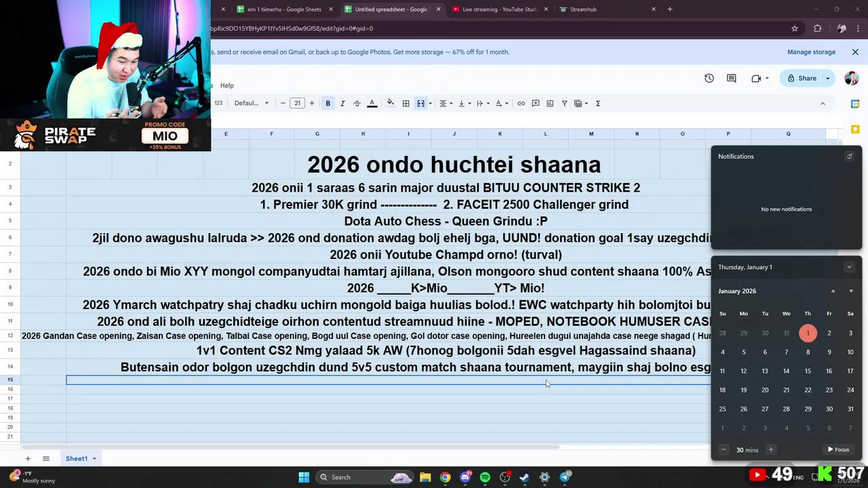Viewport: 868px width, 488px height.
Task: Collapse the toolbar with the chevron
Action: coord(823,104)
